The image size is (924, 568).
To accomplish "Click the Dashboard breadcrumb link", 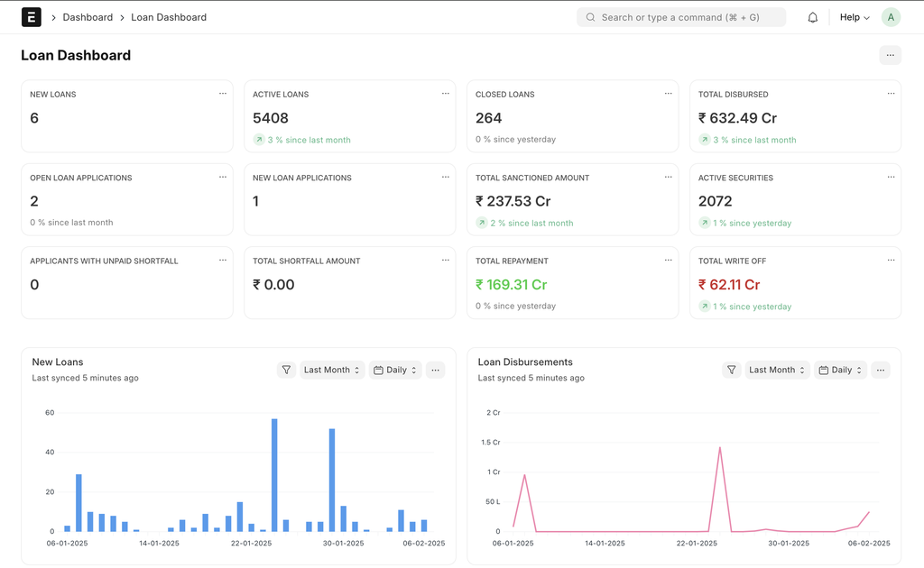I will 88,16.
